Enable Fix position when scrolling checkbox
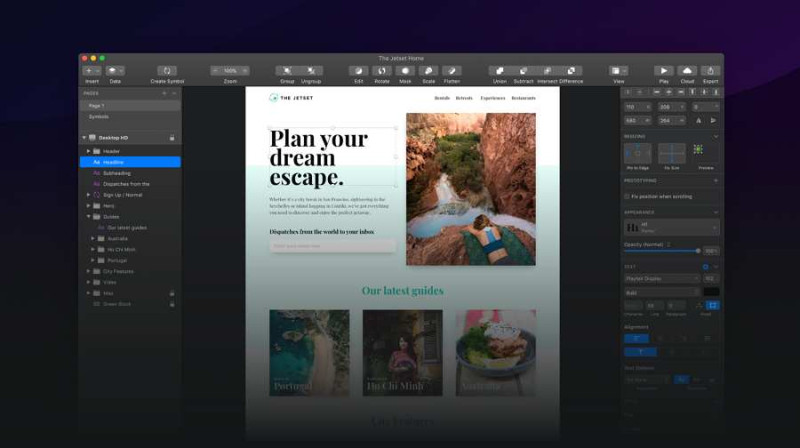Screen dimensions: 800x448 point(627,196)
